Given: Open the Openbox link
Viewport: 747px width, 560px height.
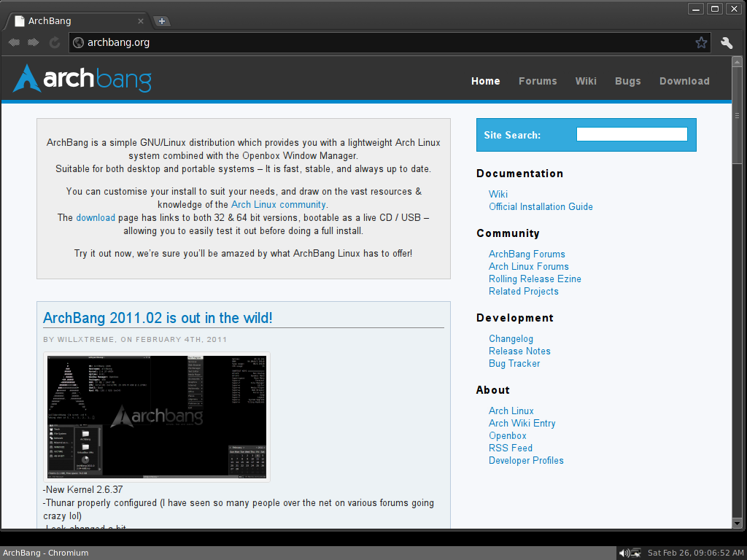Looking at the screenshot, I should click(x=508, y=436).
